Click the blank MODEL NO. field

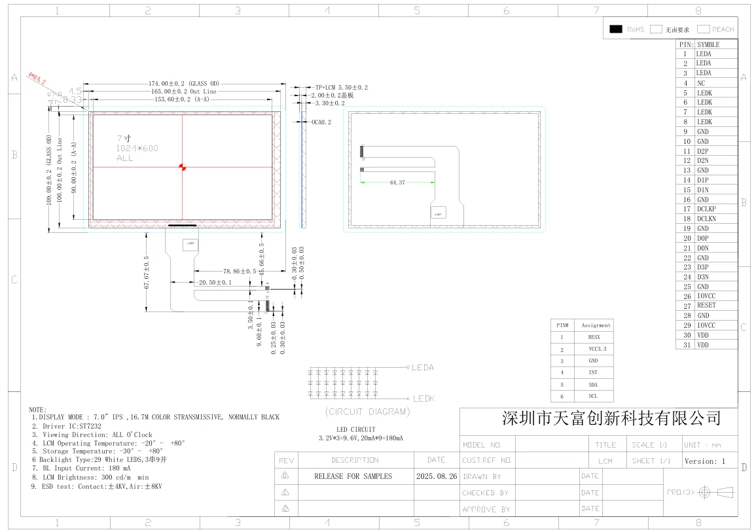point(552,444)
